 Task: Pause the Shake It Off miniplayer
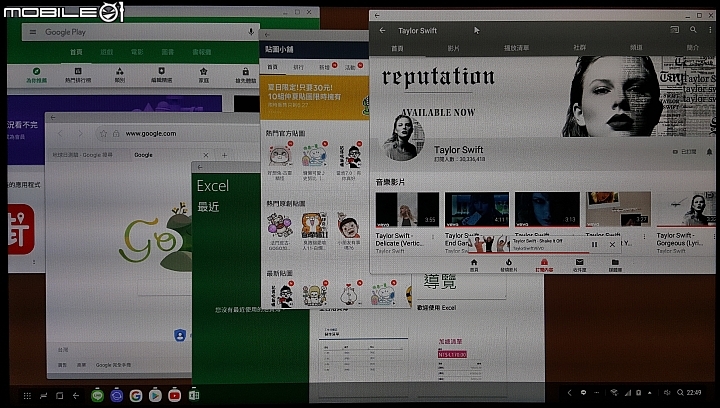[594, 245]
